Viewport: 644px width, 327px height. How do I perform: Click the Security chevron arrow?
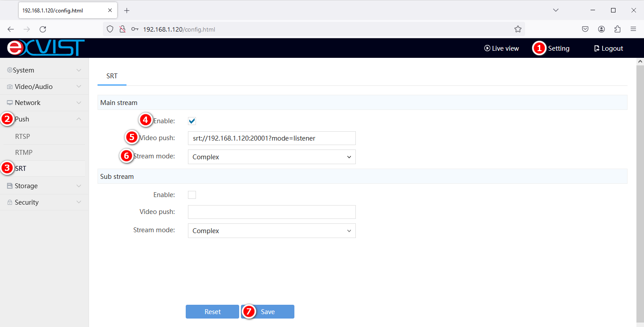point(79,202)
